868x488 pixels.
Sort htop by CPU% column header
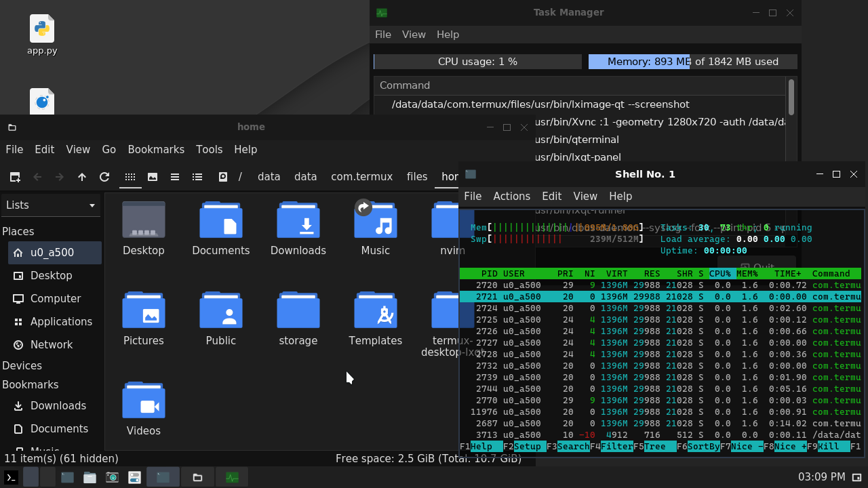coord(720,274)
